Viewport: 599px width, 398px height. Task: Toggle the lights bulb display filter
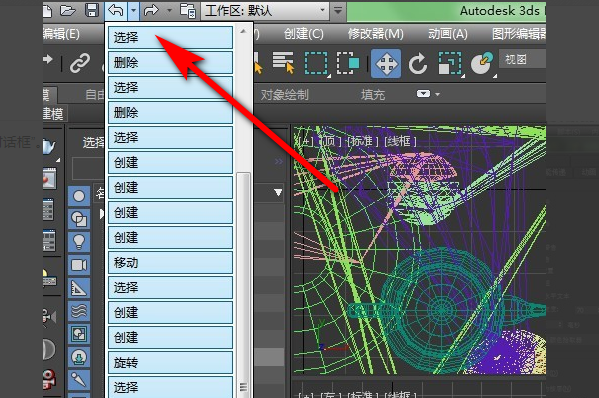79,242
